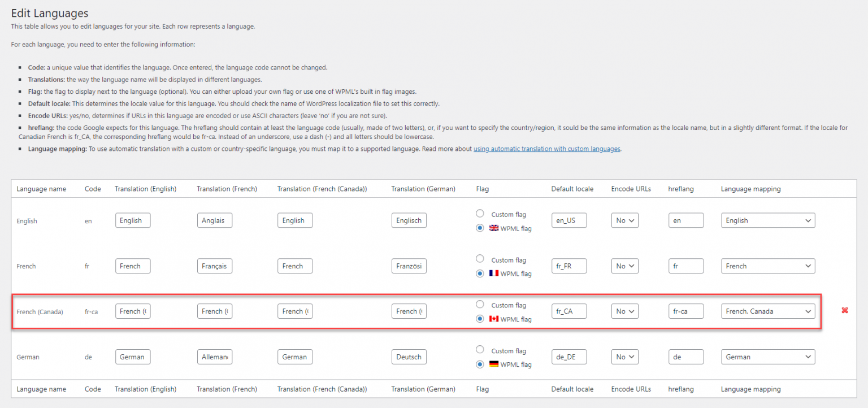Viewport: 868px width, 408px height.
Task: Click the fr-ca hreflang field
Action: pyautogui.click(x=685, y=311)
